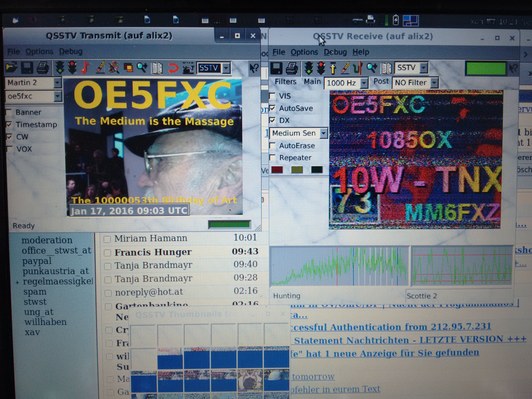Open Options menu in QSSTV Receive
The image size is (532, 399).
click(x=304, y=52)
